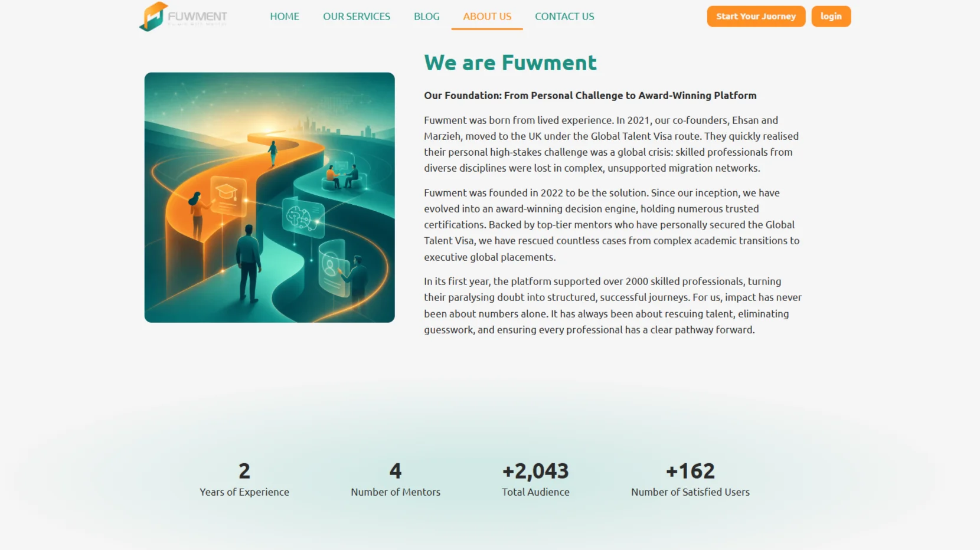
Task: Select the ABOUT US tab
Action: [487, 17]
